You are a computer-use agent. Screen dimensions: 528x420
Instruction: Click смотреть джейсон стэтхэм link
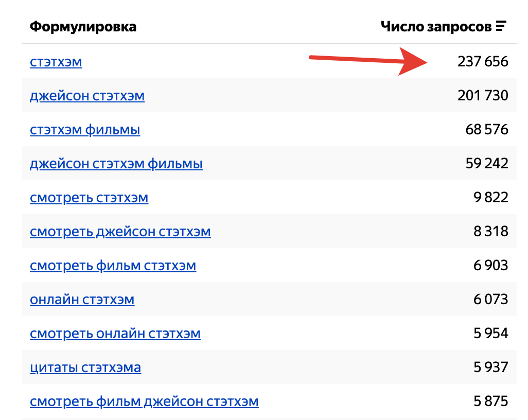pyautogui.click(x=120, y=232)
